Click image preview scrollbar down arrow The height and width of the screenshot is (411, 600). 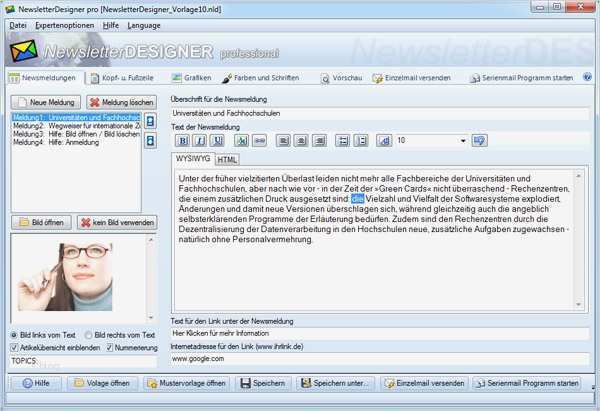(151, 317)
